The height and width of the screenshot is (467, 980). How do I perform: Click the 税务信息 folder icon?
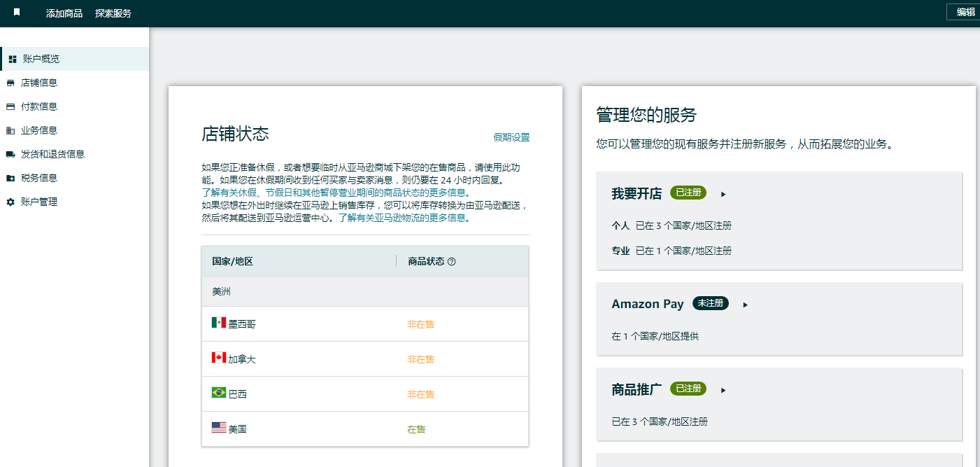(10, 178)
